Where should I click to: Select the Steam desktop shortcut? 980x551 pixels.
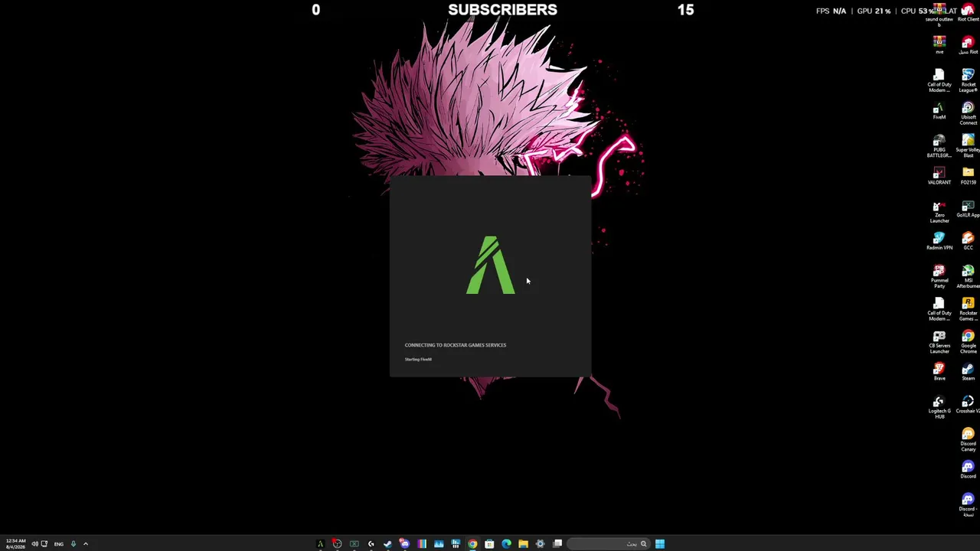969,373
